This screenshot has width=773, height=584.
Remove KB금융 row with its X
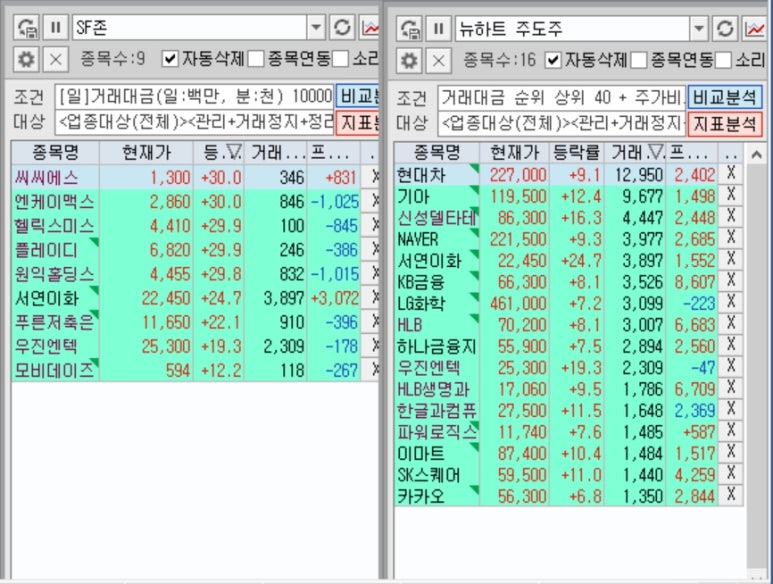point(731,280)
